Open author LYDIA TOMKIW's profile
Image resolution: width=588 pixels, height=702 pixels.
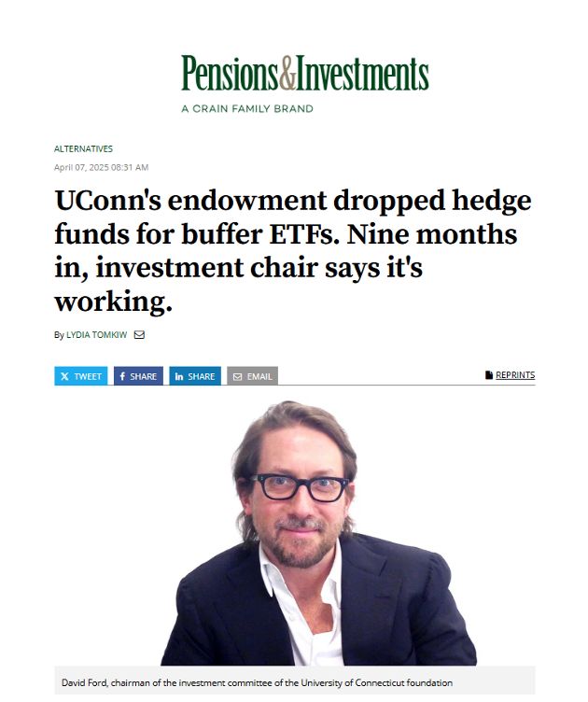[97, 335]
